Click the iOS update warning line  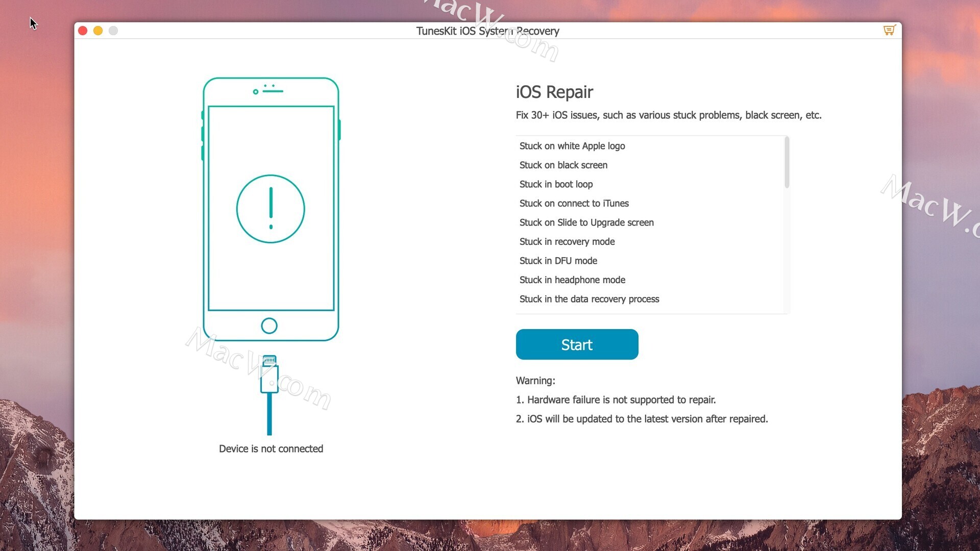pyautogui.click(x=642, y=419)
